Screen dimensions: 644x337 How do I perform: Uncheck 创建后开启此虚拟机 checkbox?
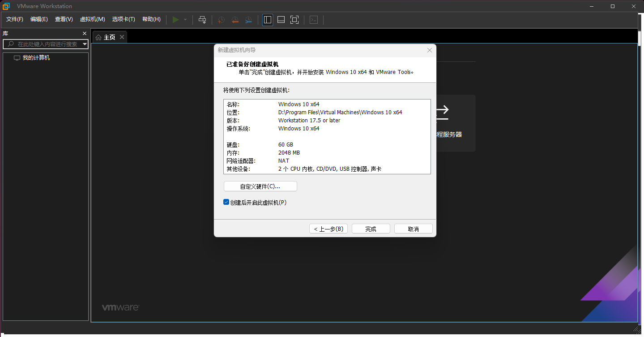coord(226,202)
